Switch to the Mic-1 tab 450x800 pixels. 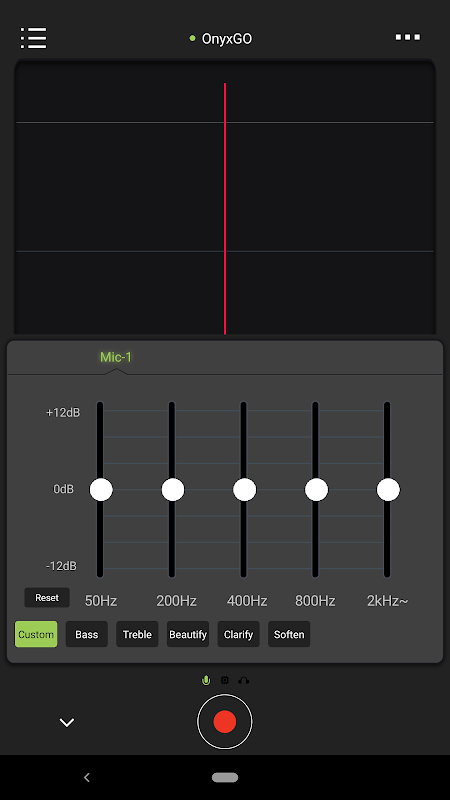click(x=116, y=357)
